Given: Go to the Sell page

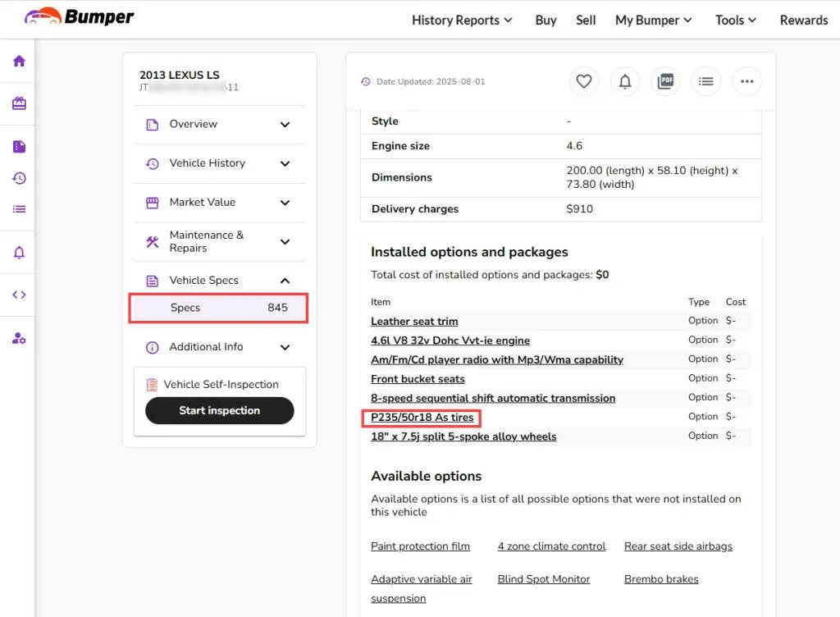Looking at the screenshot, I should coord(586,21).
